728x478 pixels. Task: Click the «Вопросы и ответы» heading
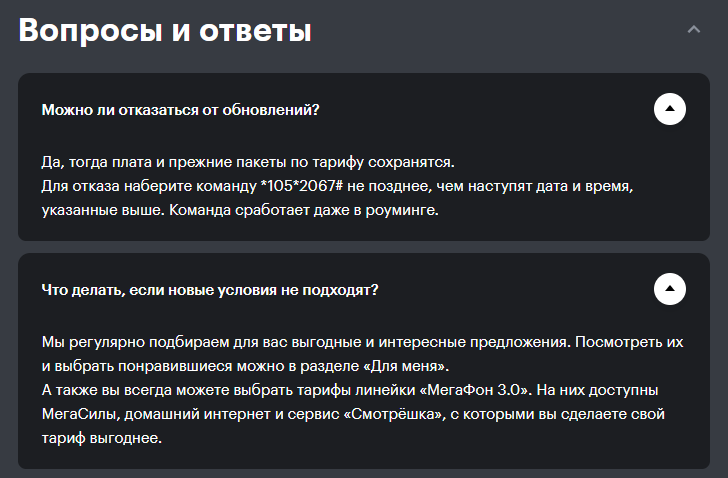[x=165, y=30]
